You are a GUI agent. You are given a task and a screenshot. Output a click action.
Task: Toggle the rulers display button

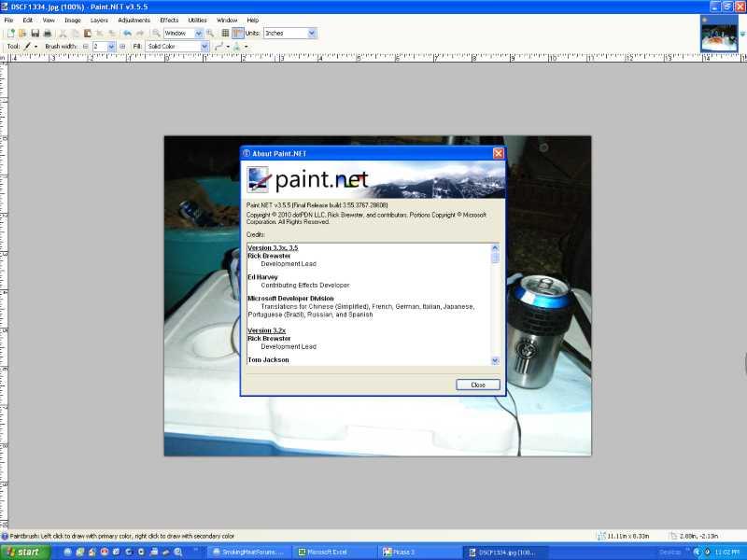coord(238,33)
